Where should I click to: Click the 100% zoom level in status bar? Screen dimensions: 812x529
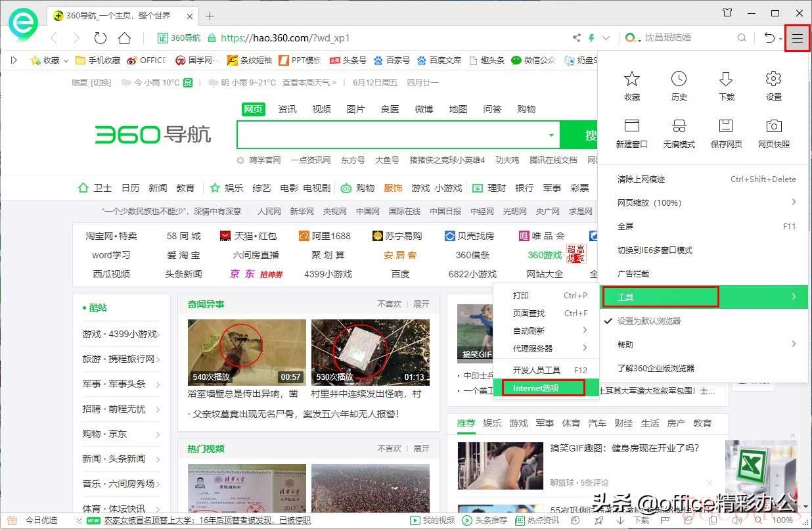pos(782,520)
